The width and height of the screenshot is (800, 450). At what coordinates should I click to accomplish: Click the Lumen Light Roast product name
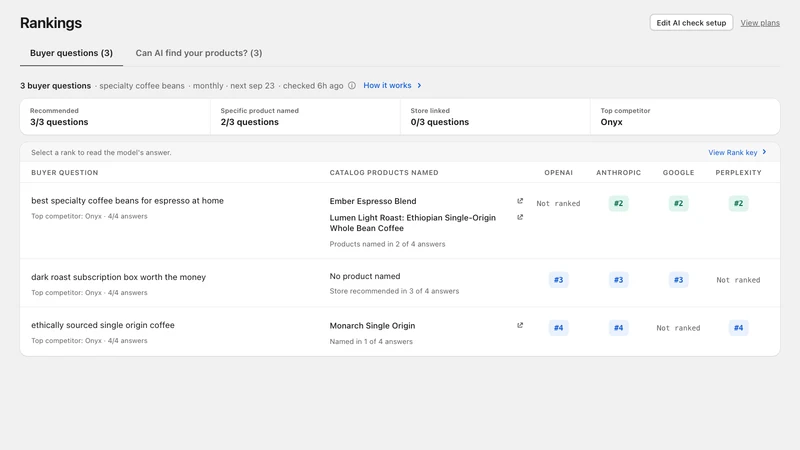pyautogui.click(x=413, y=223)
